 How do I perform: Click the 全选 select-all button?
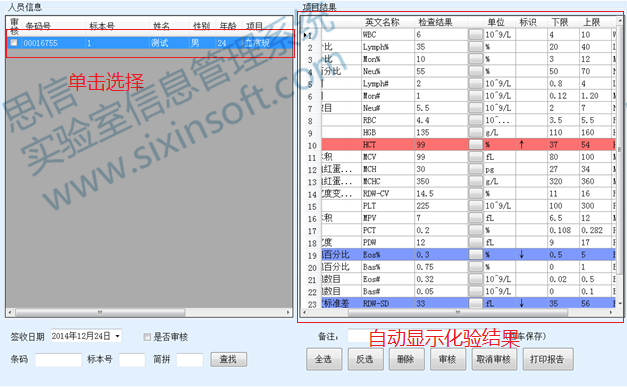(x=323, y=359)
